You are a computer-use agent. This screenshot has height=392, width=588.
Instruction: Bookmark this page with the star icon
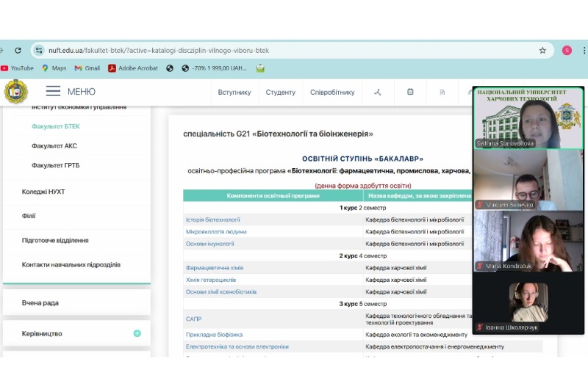coord(542,51)
